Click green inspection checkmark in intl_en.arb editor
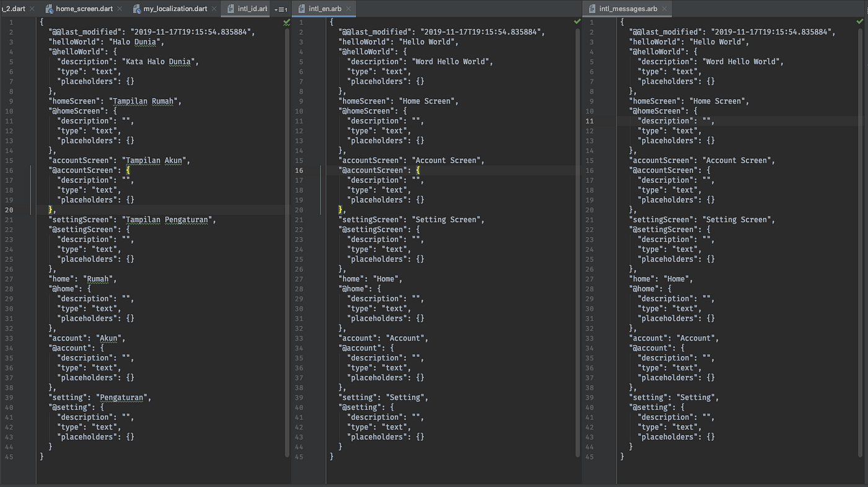The width and height of the screenshot is (868, 487). 577,22
